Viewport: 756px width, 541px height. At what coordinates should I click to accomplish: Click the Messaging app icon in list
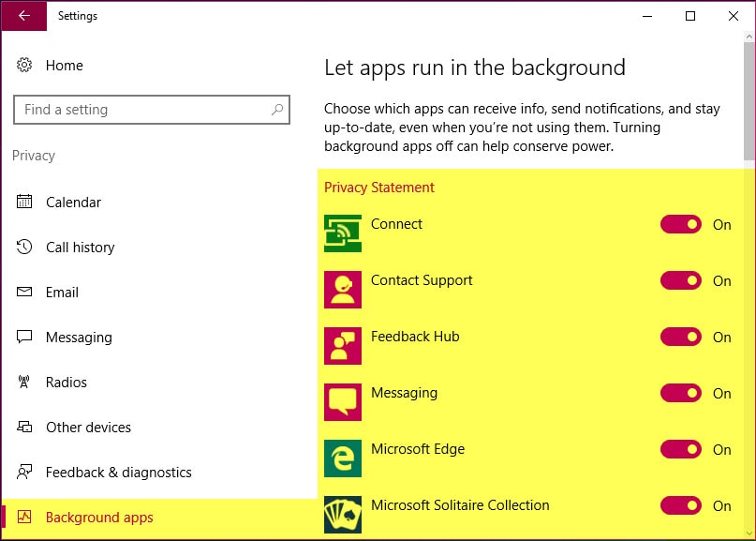[x=343, y=402]
